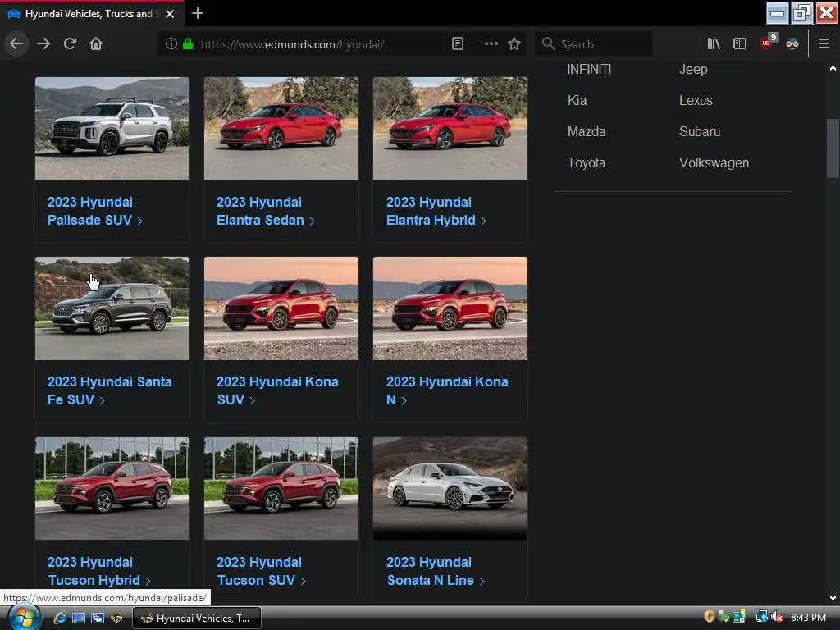
Task: Open the Firefox hamburger menu
Action: [824, 43]
